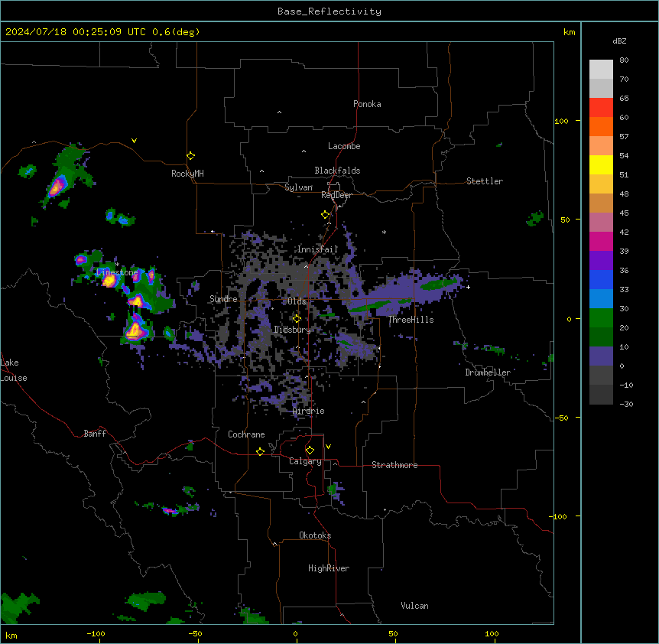The height and width of the screenshot is (644, 659).
Task: Select the magenta 39-42 dBZ legend band
Action: tap(601, 241)
